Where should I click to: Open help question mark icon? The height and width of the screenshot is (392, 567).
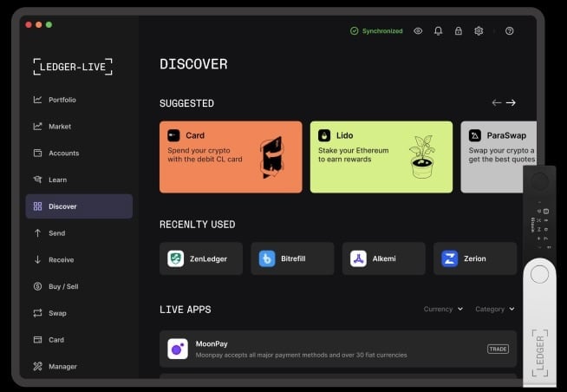click(x=509, y=31)
